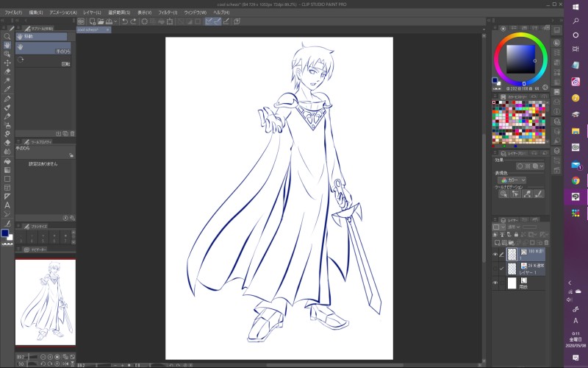The image size is (588, 368).
Task: Select the Fill bucket tool
Action: (7, 160)
